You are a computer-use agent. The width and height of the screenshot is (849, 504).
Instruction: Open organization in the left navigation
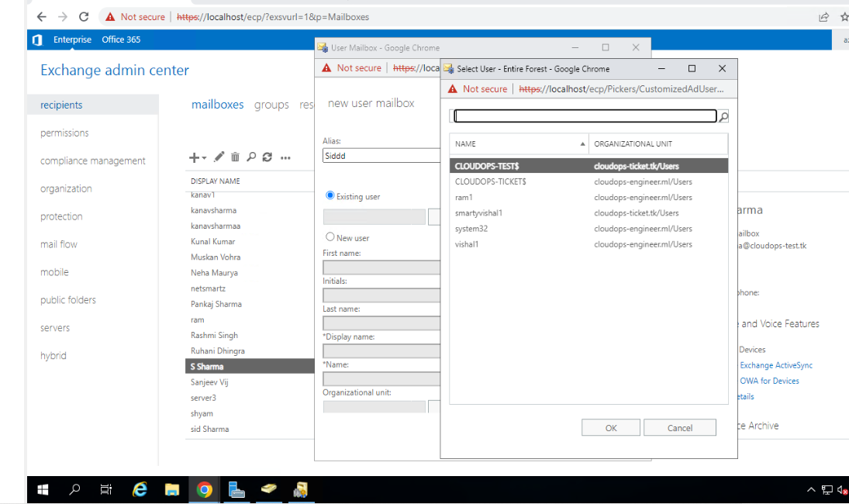pyautogui.click(x=66, y=189)
